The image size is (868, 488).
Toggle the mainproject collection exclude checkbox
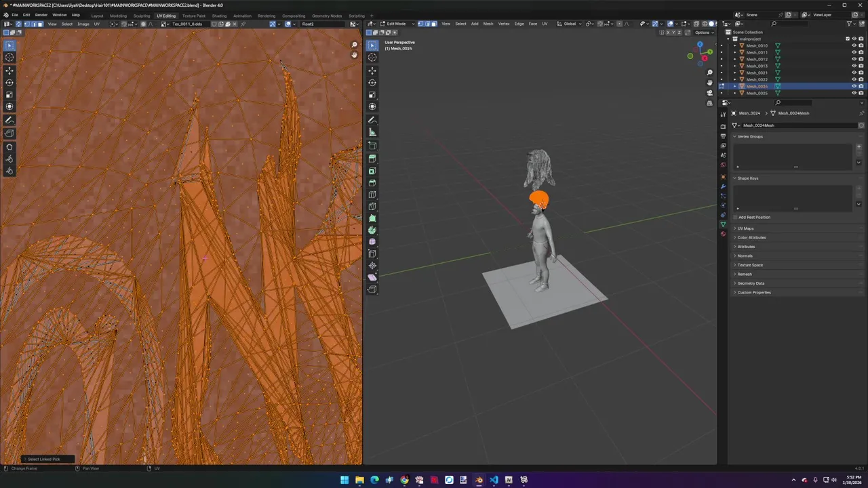click(847, 39)
